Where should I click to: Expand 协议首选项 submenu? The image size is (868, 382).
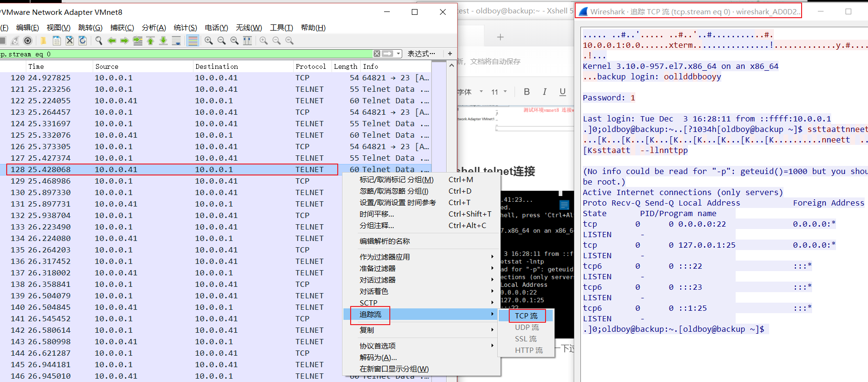(421, 346)
